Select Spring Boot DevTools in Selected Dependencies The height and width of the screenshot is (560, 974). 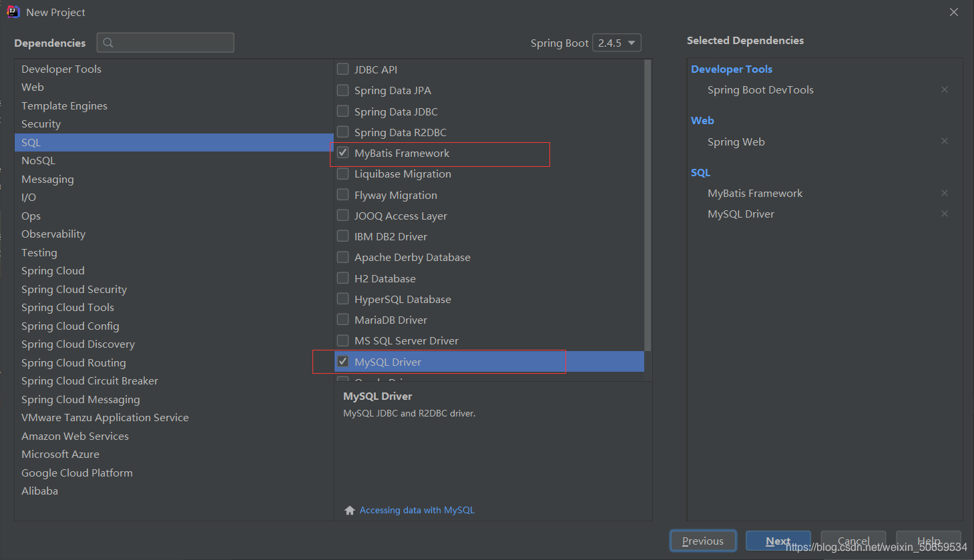pyautogui.click(x=760, y=89)
